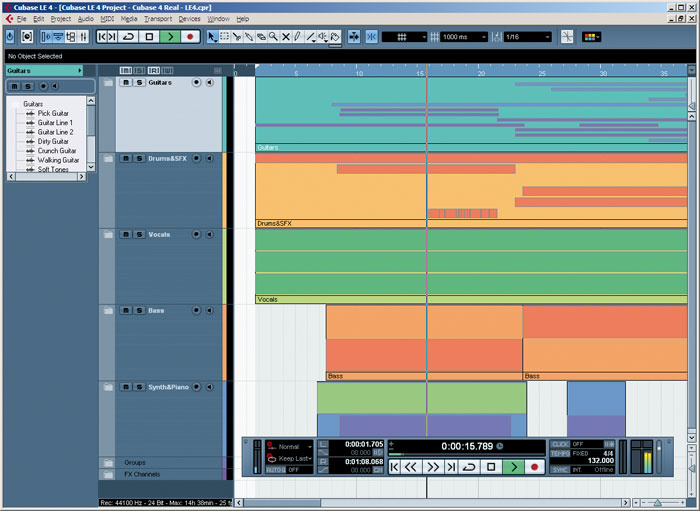Solo the Drums&SFX track
The height and width of the screenshot is (511, 700).
(x=139, y=159)
